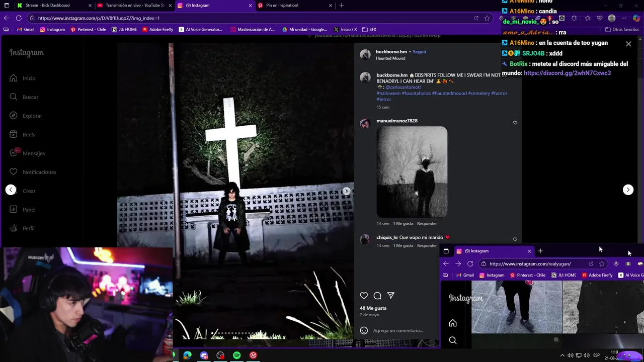
Task: Select the (9) Instagram tab in main window
Action: tap(214, 6)
